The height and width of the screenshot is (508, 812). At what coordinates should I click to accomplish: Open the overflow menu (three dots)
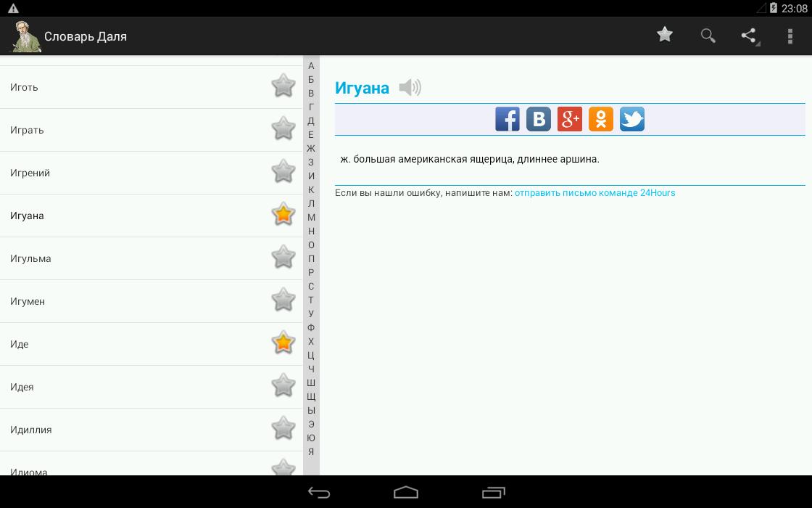(x=790, y=36)
